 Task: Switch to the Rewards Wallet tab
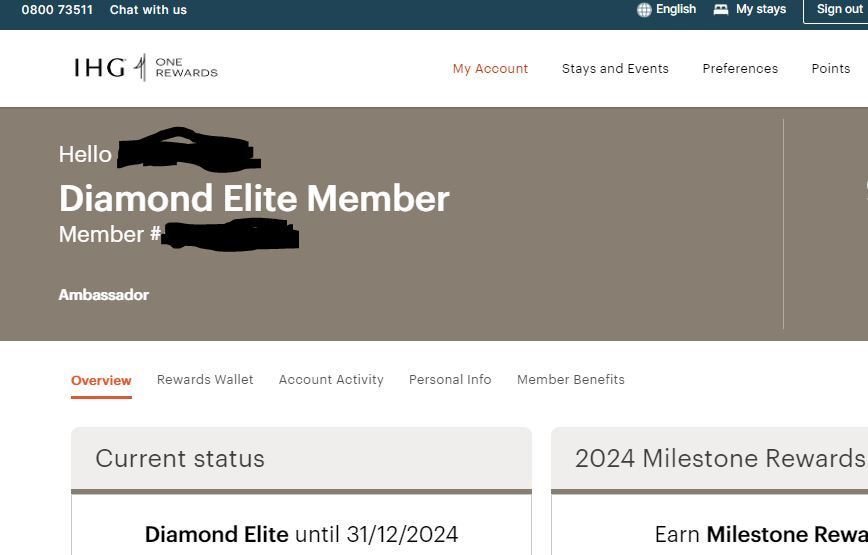pos(205,380)
